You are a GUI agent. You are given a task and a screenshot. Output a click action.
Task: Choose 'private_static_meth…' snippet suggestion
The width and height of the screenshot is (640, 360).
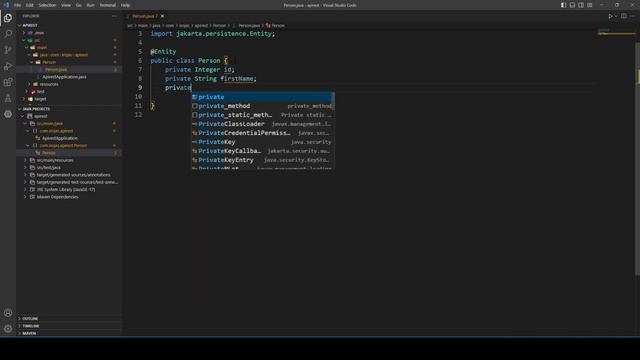[x=263, y=115]
